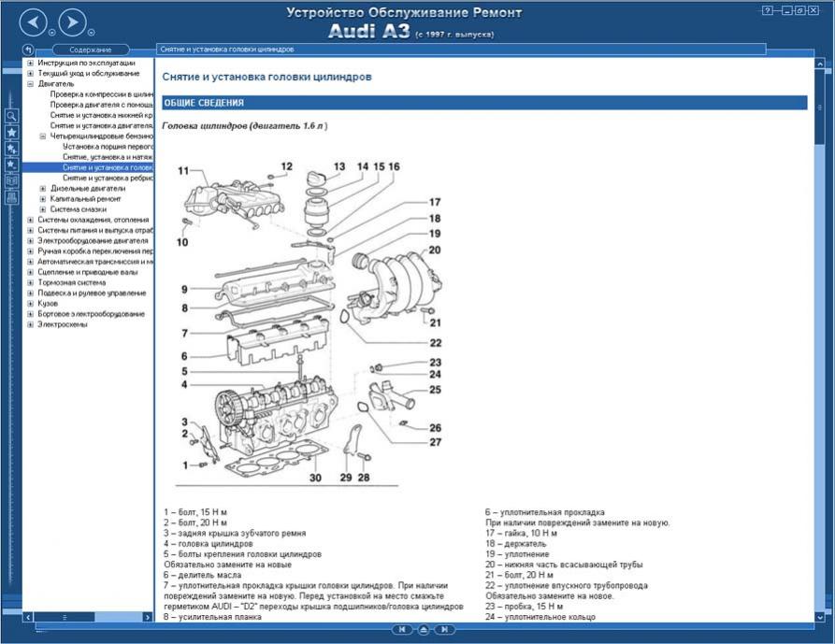The width and height of the screenshot is (835, 644).
Task: Open the search magnifier tool
Action: coord(12,116)
